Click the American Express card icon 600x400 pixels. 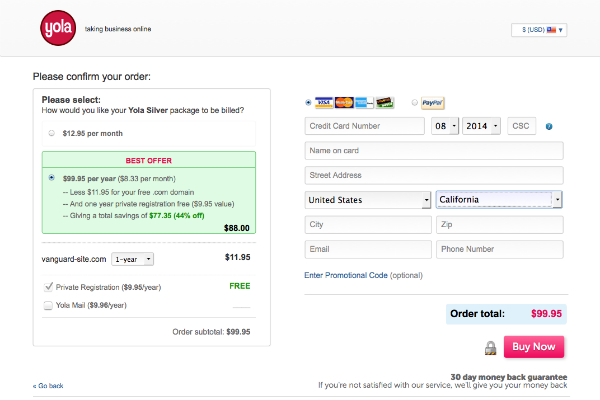364,103
